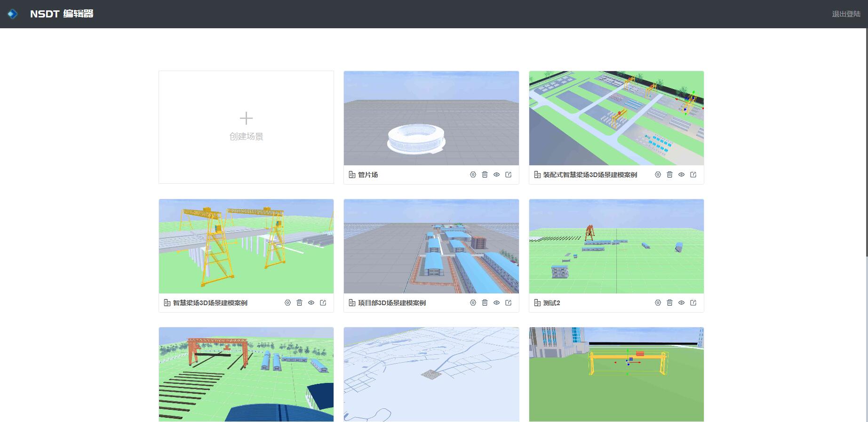Viewport: 868px width, 422px height.
Task: Click the page's vertical scrollbar
Action: 867,141
